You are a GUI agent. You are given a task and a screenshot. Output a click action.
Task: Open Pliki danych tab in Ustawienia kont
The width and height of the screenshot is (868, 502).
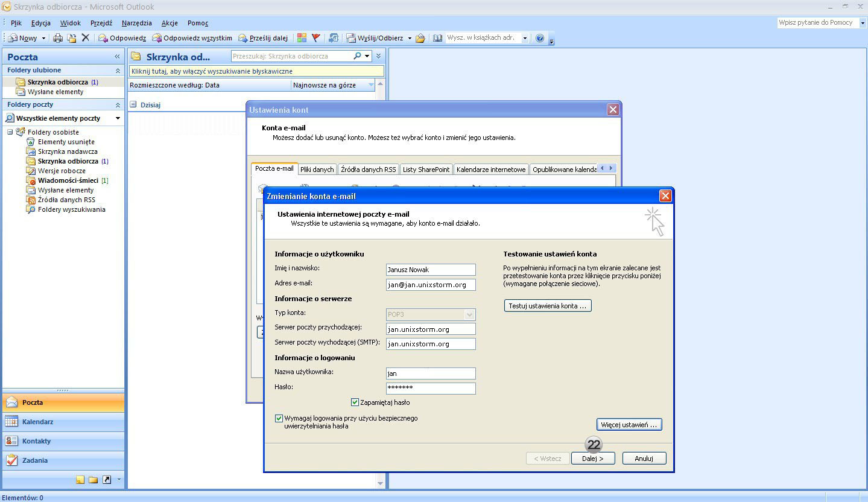(317, 170)
